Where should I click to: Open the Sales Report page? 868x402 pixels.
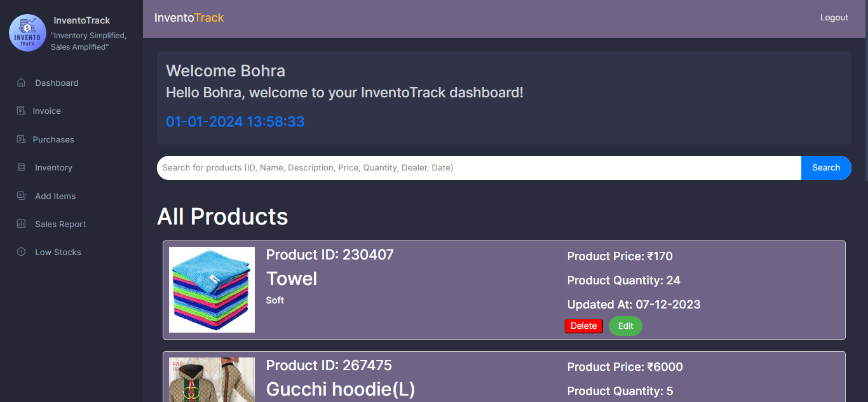tap(60, 224)
